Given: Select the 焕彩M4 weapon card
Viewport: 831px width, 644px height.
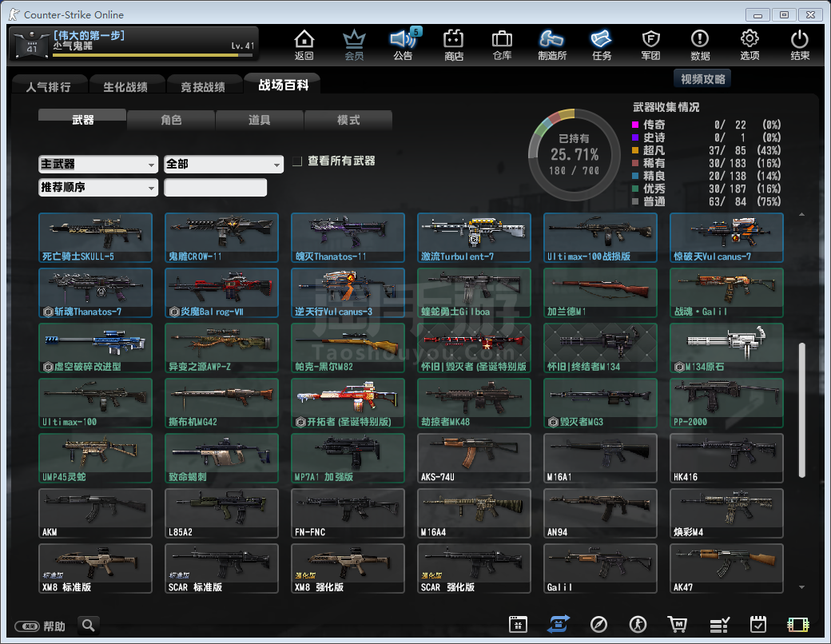Looking at the screenshot, I should point(726,513).
